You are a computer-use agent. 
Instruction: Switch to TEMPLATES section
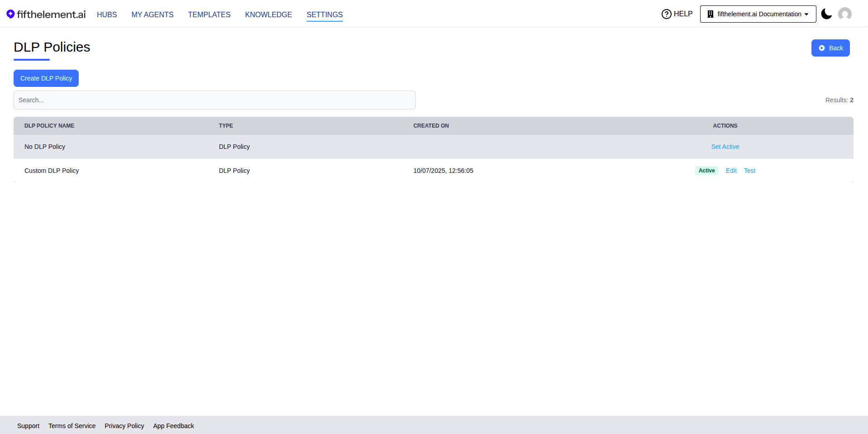point(209,14)
